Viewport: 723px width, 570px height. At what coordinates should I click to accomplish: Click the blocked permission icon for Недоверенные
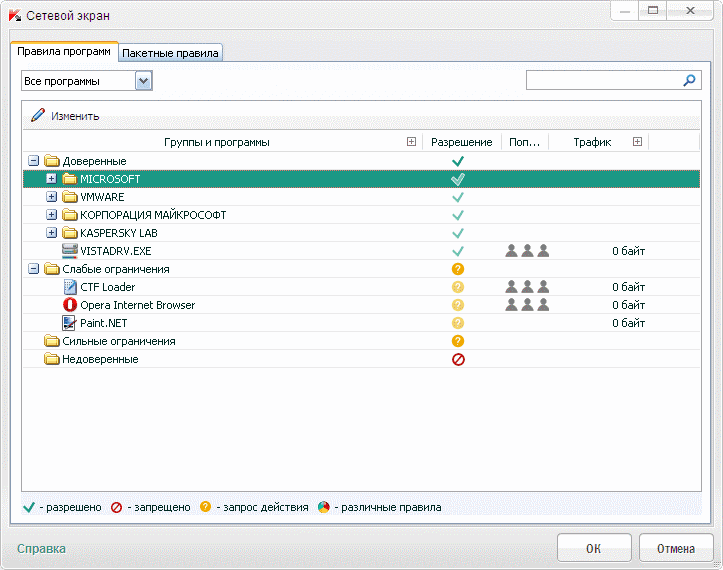(x=458, y=359)
